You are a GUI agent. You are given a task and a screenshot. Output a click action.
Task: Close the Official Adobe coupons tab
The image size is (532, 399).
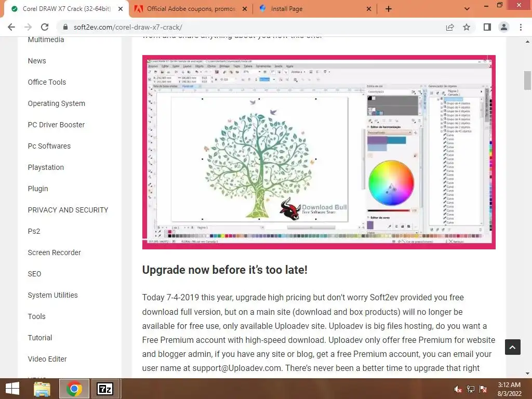(x=245, y=9)
